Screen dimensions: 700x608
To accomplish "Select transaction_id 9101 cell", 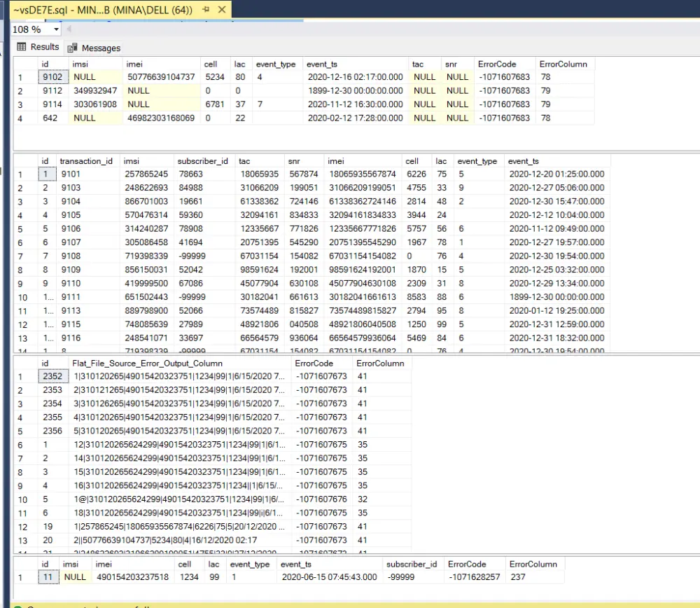I will [88, 174].
